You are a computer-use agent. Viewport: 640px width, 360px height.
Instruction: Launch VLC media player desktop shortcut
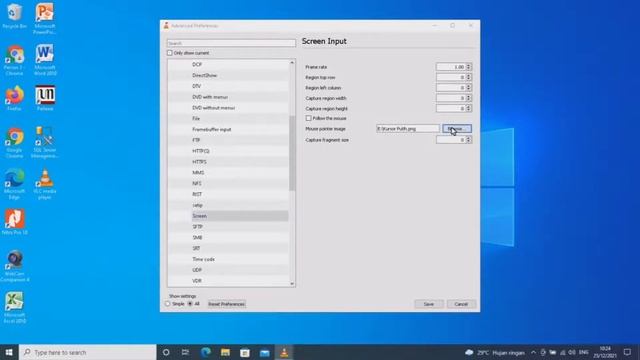click(44, 184)
